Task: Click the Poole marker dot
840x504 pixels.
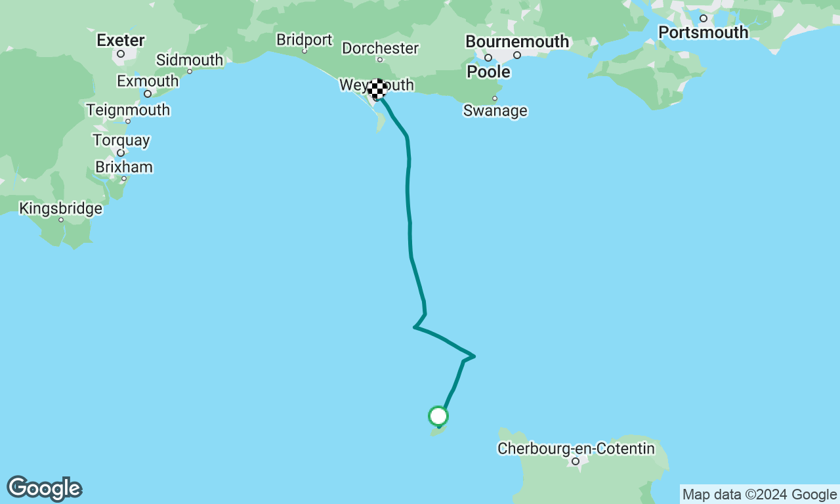Action: (488, 58)
